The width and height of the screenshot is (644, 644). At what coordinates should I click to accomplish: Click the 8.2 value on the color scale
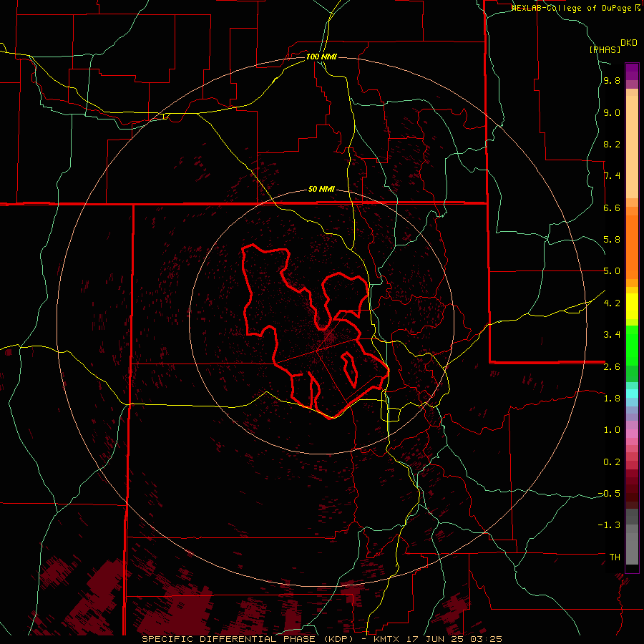[x=612, y=144]
